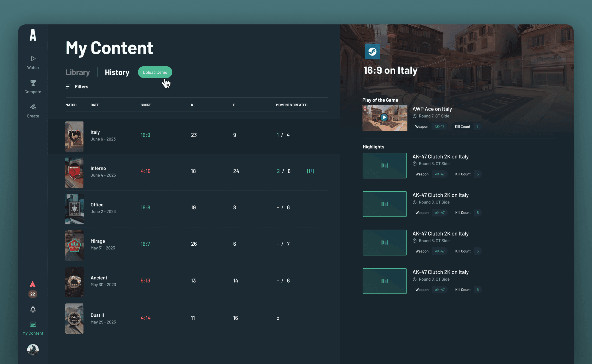
Task: Open the Ancient match map thumbnail
Action: (74, 282)
